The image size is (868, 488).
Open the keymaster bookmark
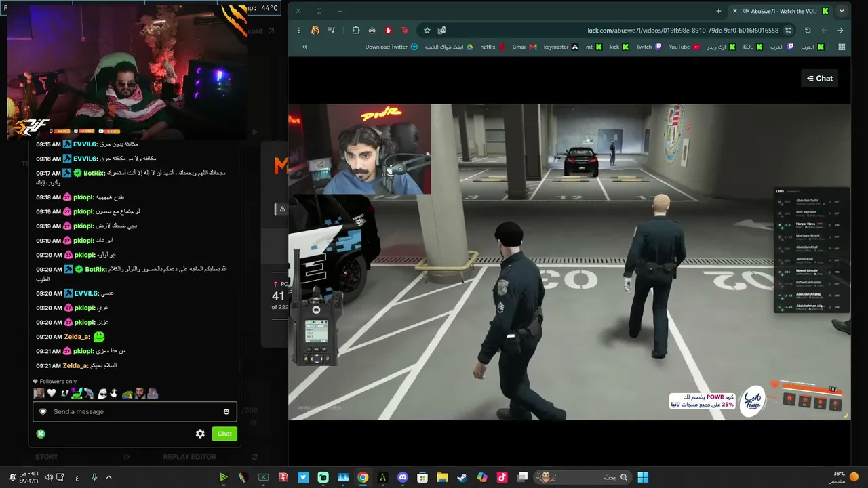point(561,47)
